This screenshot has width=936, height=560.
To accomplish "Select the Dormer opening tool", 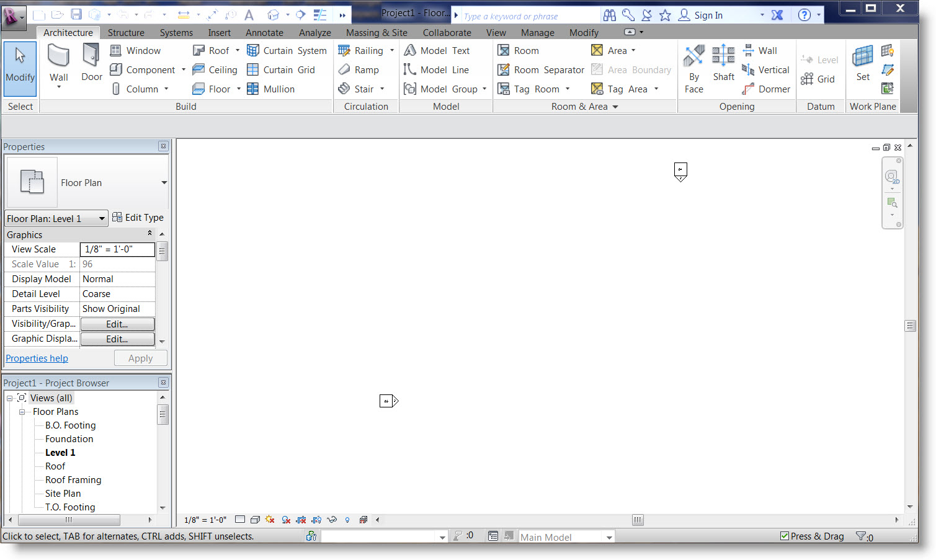I will [x=766, y=89].
